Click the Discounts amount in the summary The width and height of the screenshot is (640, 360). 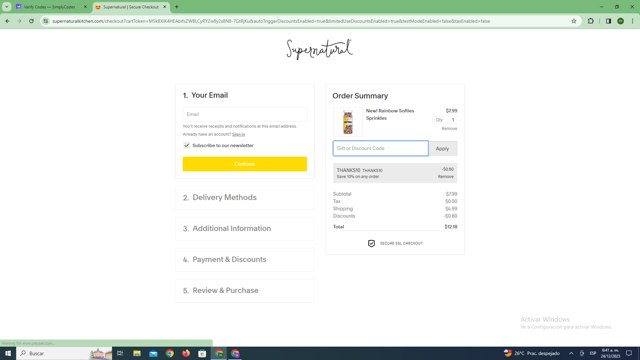(x=451, y=216)
